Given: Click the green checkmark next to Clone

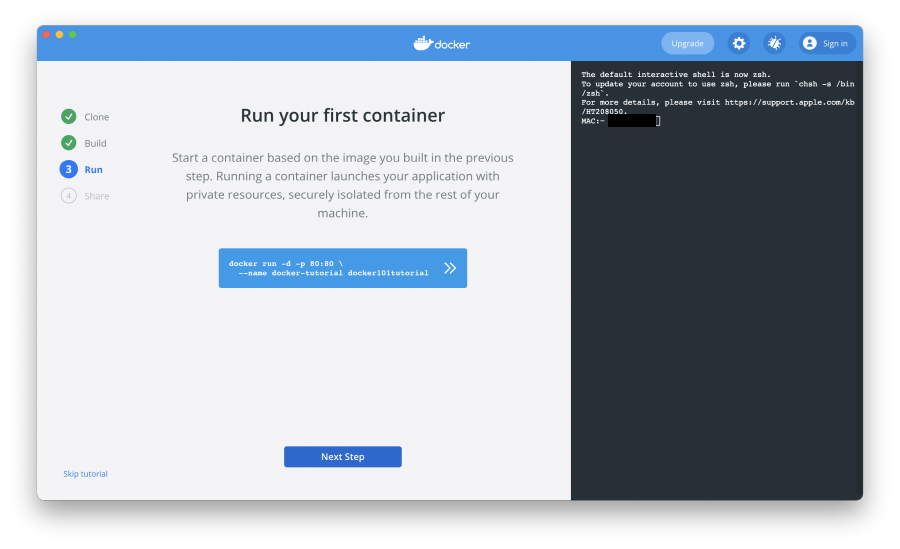Looking at the screenshot, I should pyautogui.click(x=68, y=117).
